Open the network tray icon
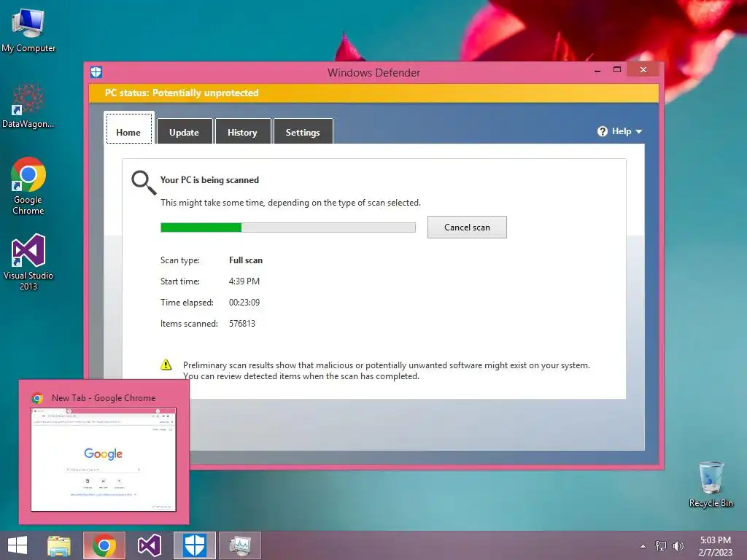Screen dimensions: 747x560 pos(661,546)
